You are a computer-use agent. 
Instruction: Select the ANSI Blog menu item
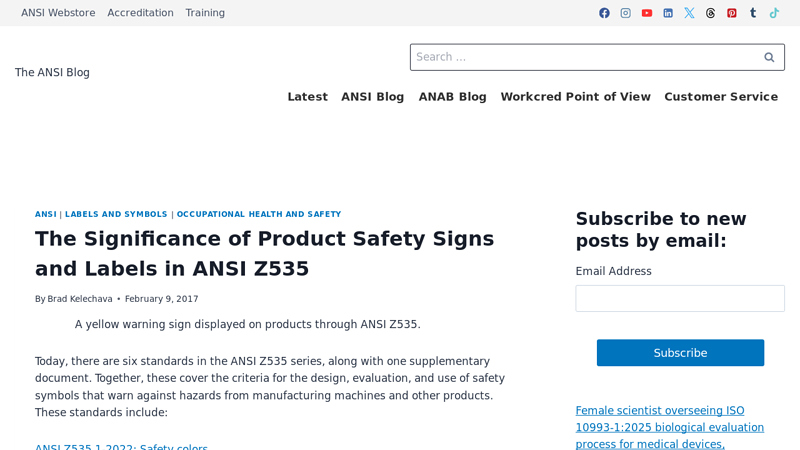372,96
